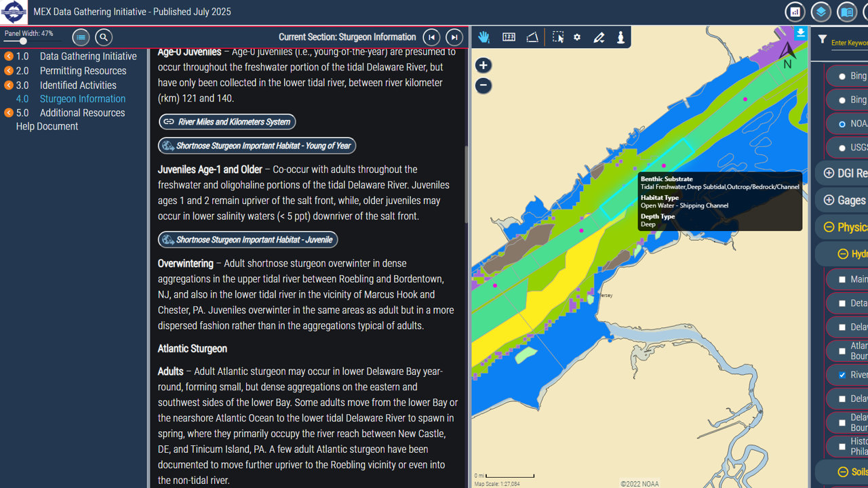The image size is (868, 488).
Task: Open River Miles and Kilometers System link
Action: point(227,122)
